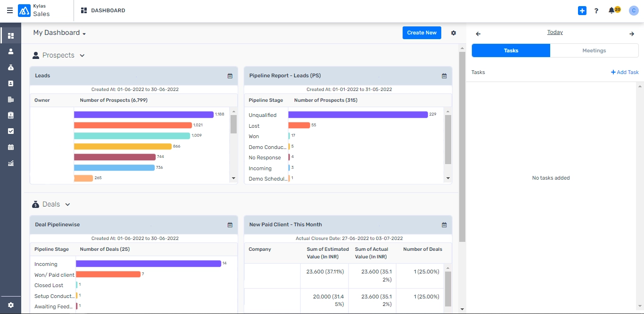Viewport: 644px width, 314px height.
Task: Open help question mark icon
Action: [596, 11]
